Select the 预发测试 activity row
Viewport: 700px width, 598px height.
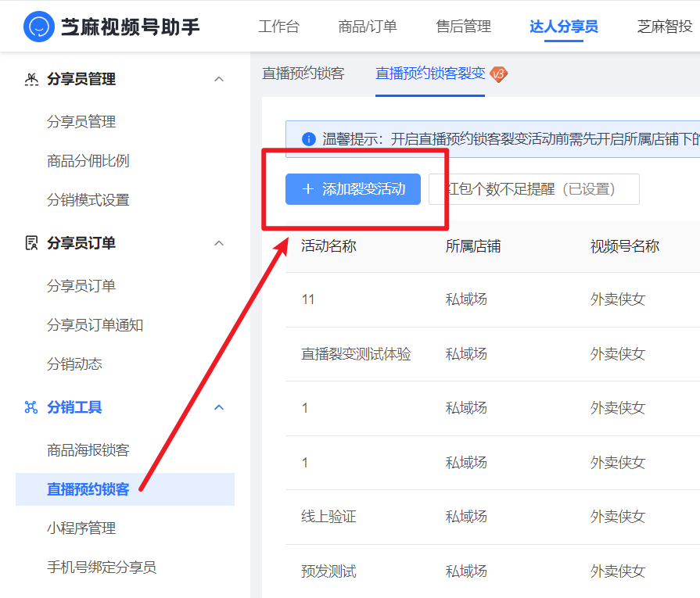tap(328, 571)
